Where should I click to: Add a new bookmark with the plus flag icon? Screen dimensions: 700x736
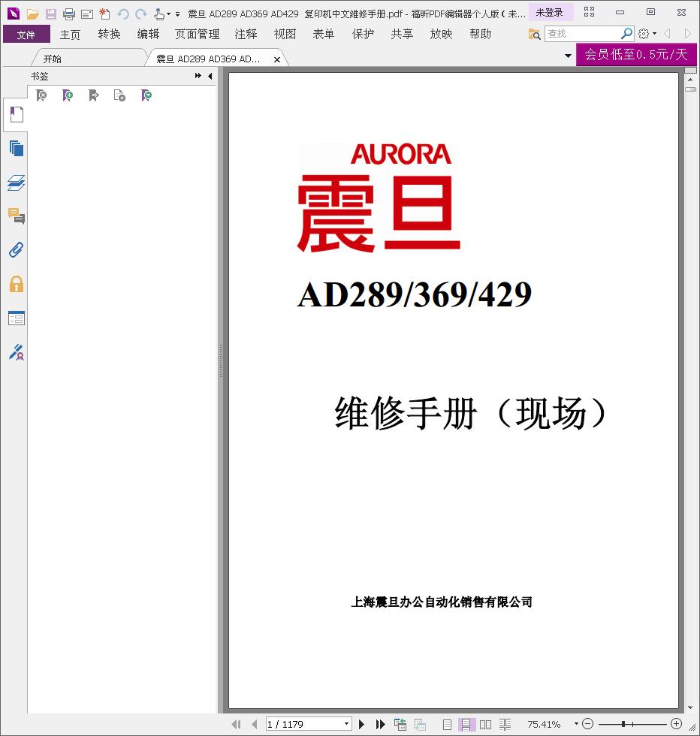click(x=68, y=96)
